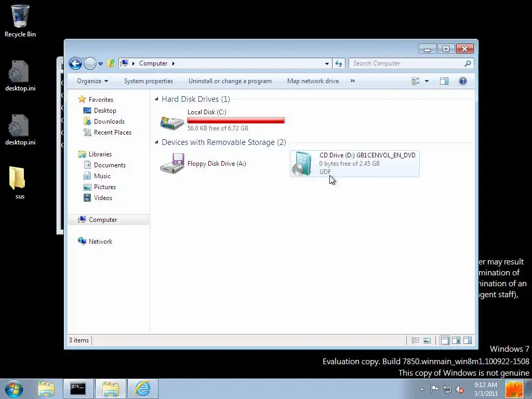Click the '3 items' status text

tap(79, 340)
